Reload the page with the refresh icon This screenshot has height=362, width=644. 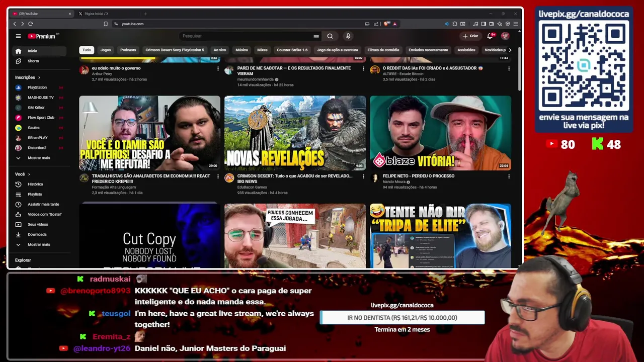31,24
